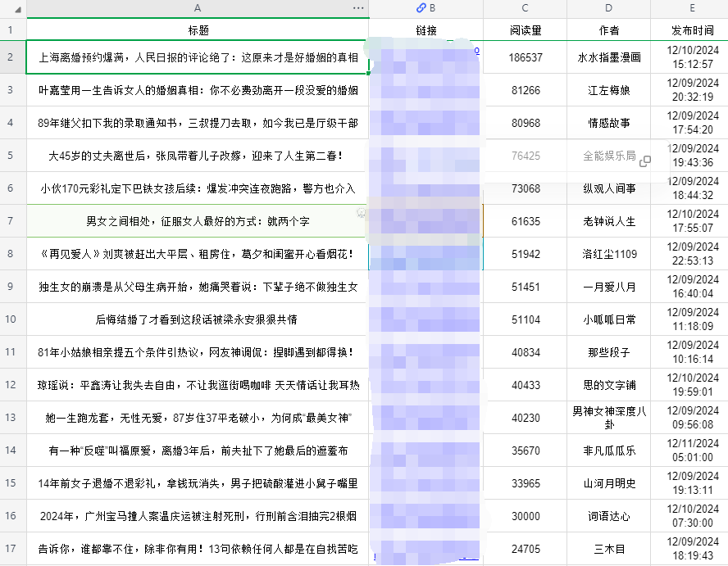
Task: Click read count 40230
Action: tap(526, 418)
